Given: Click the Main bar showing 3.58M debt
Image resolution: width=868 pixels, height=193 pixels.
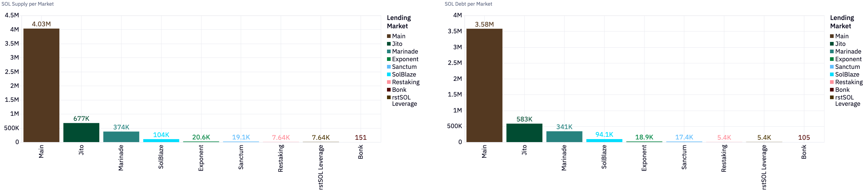Looking at the screenshot, I should pyautogui.click(x=484, y=85).
